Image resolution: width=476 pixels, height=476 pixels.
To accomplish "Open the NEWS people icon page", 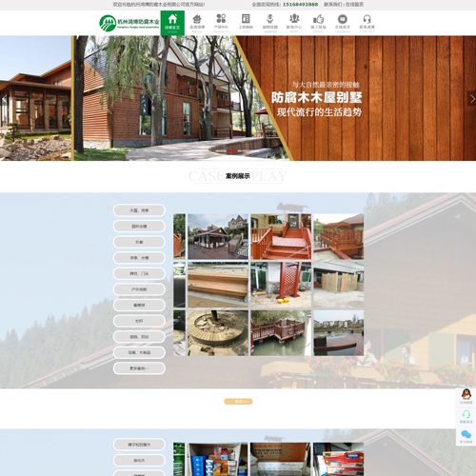I will coord(294,23).
